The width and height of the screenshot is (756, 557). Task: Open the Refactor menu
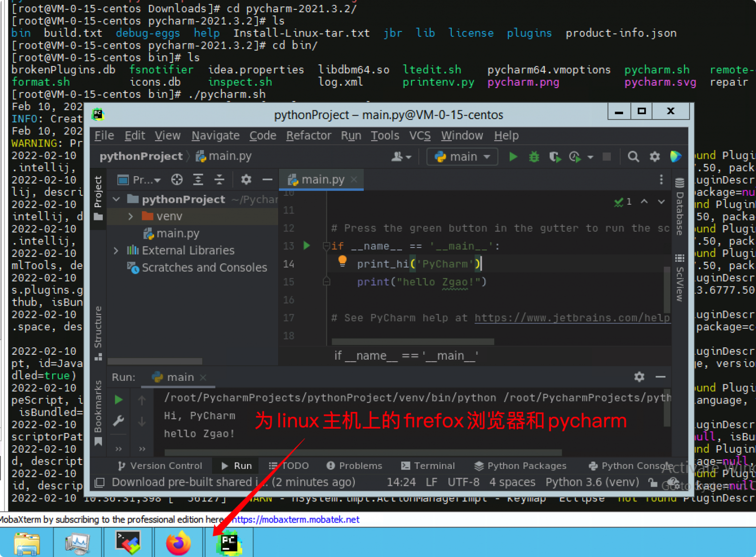point(309,135)
